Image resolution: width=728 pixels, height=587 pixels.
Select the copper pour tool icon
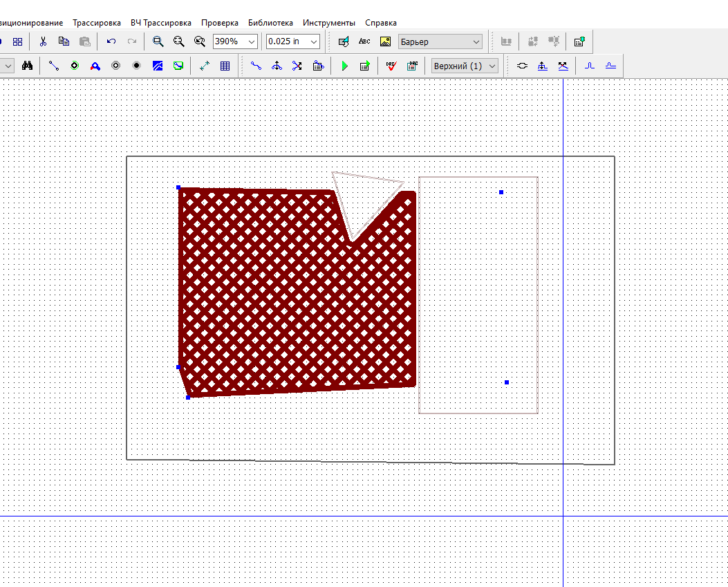pos(158,66)
